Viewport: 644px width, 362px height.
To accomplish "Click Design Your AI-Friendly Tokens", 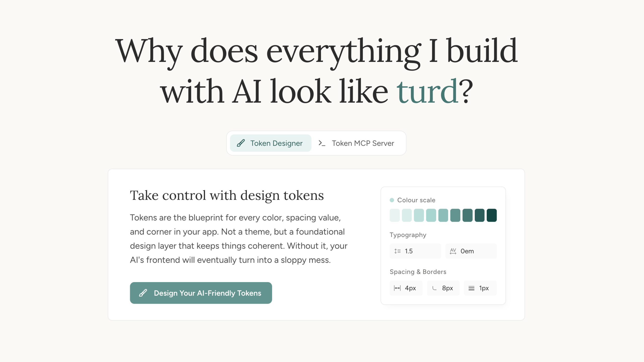I will (201, 293).
